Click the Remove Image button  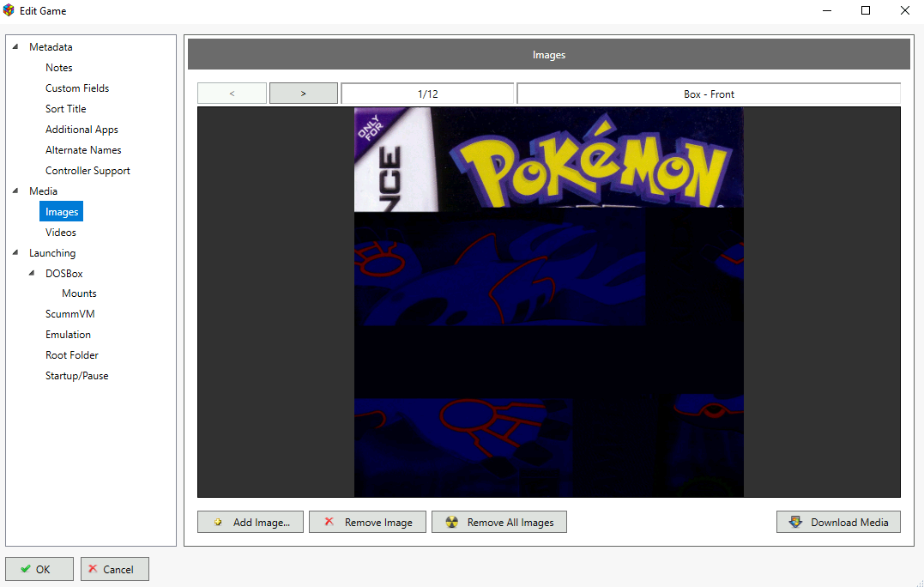(367, 522)
